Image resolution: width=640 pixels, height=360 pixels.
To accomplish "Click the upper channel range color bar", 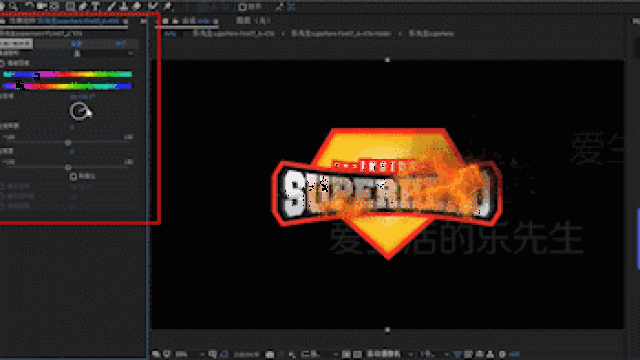I will [x=67, y=74].
